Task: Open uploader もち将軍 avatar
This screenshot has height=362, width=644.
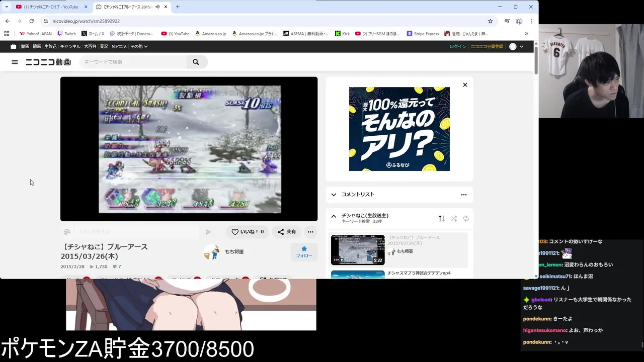Action: [x=211, y=252]
